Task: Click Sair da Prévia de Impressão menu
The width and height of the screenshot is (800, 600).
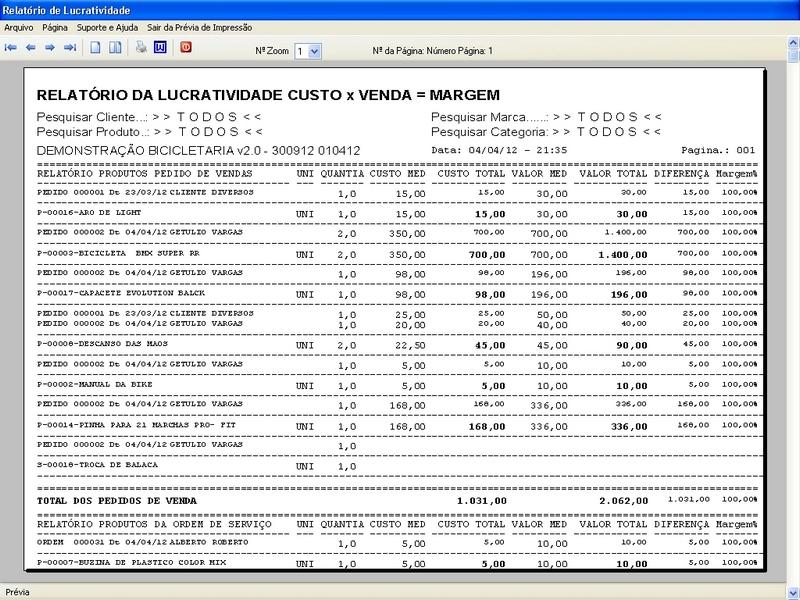Action: pos(199,28)
